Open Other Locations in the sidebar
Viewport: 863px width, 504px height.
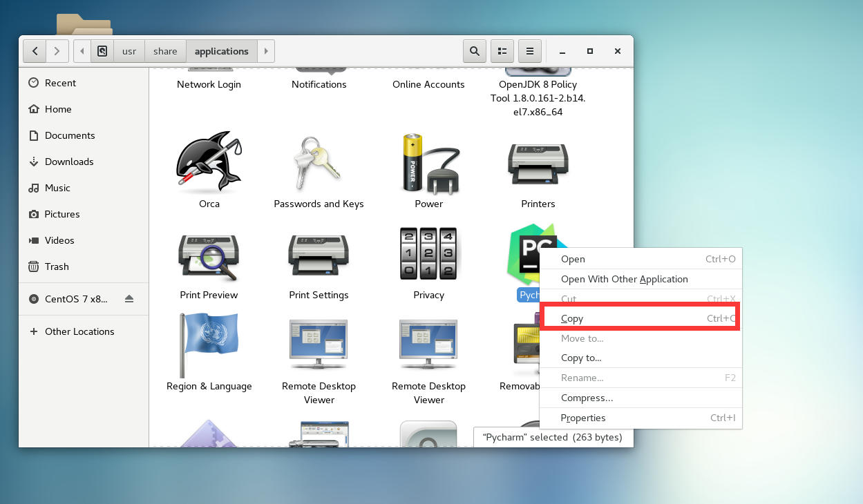point(79,331)
